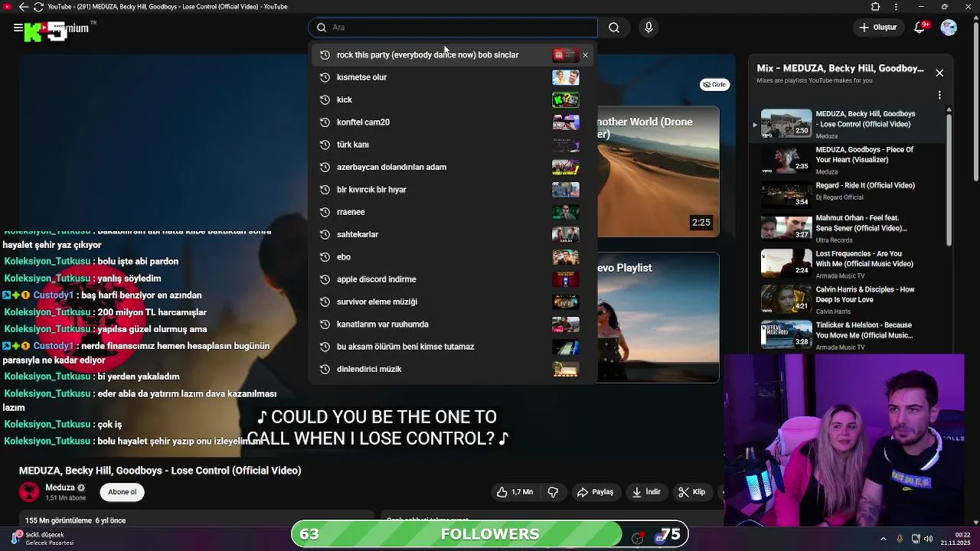Click the thumbnail beside 'sahtekarlar' suggestion
This screenshot has width=980, height=551.
pos(566,234)
